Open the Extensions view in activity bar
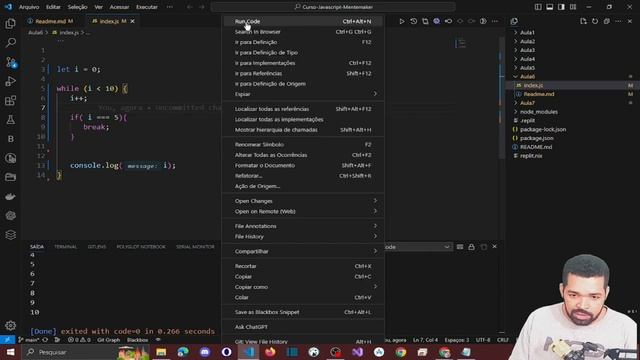 point(11,100)
